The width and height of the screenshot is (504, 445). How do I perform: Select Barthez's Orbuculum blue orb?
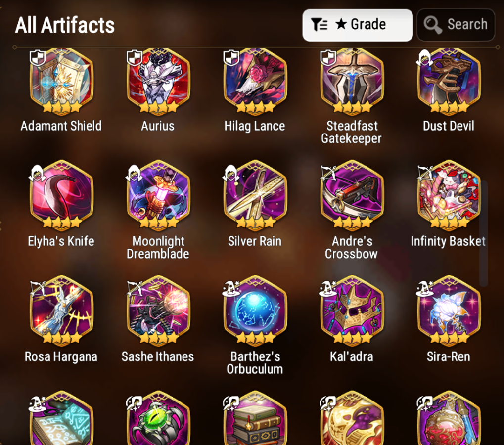click(255, 311)
